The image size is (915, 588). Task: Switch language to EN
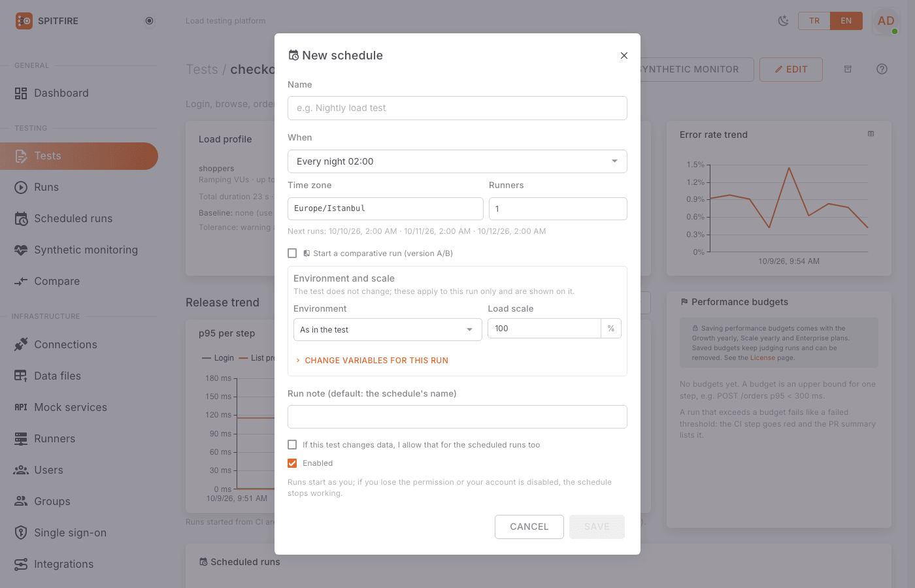point(846,21)
